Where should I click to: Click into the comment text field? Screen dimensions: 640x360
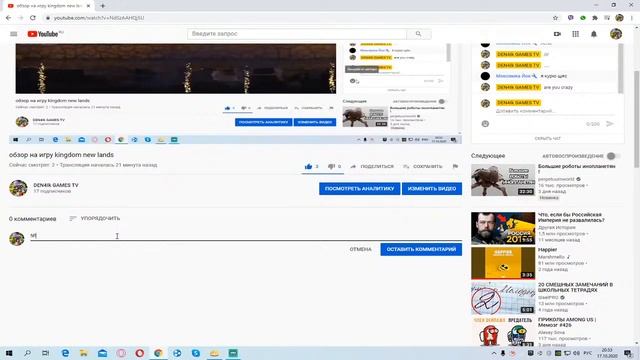[x=246, y=236]
